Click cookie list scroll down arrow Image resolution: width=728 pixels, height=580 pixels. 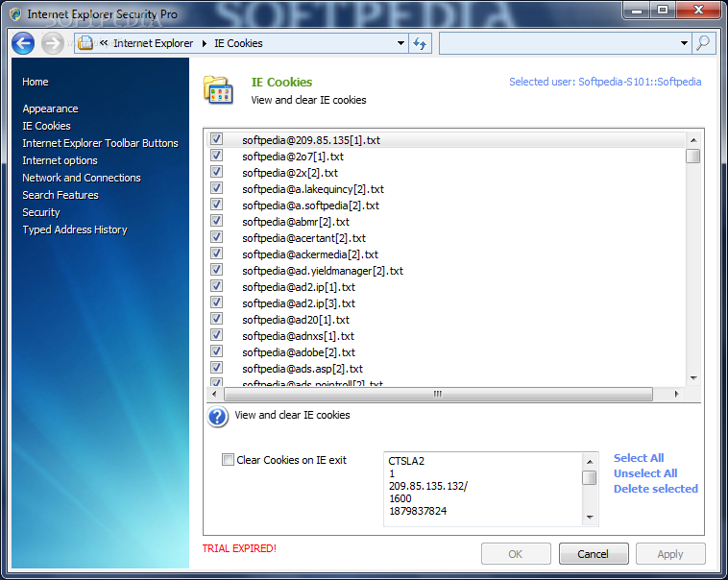click(693, 378)
